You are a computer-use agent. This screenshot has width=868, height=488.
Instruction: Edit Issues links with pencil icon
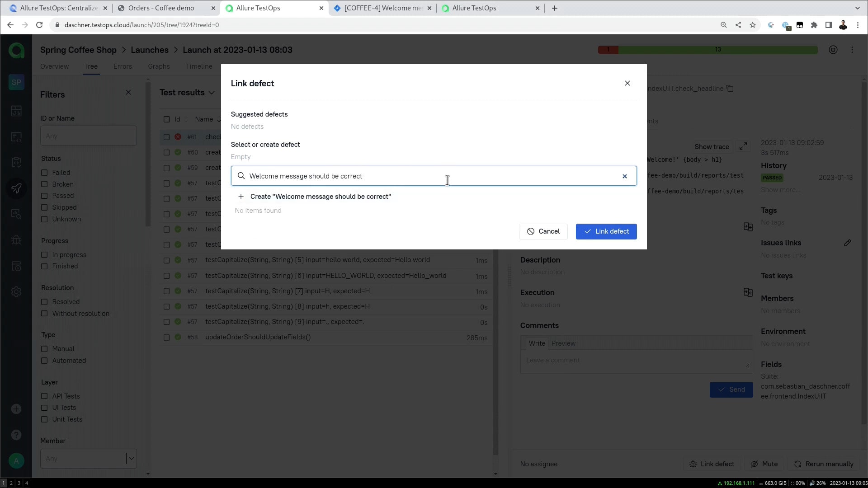pos(847,243)
